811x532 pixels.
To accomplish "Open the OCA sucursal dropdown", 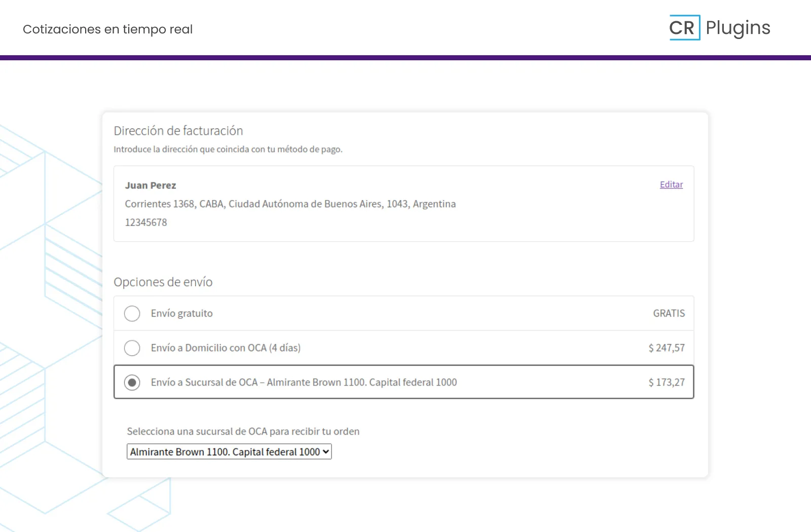I will [229, 452].
